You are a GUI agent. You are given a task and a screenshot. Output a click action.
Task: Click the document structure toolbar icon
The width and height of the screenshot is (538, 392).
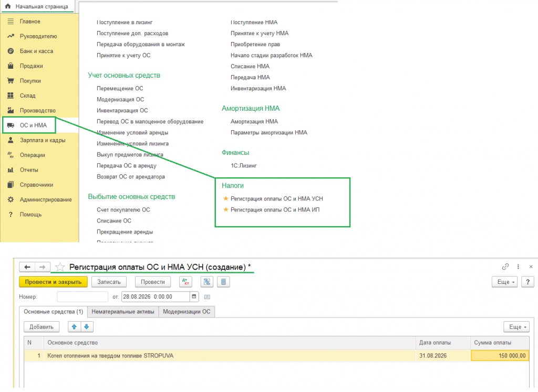click(207, 282)
